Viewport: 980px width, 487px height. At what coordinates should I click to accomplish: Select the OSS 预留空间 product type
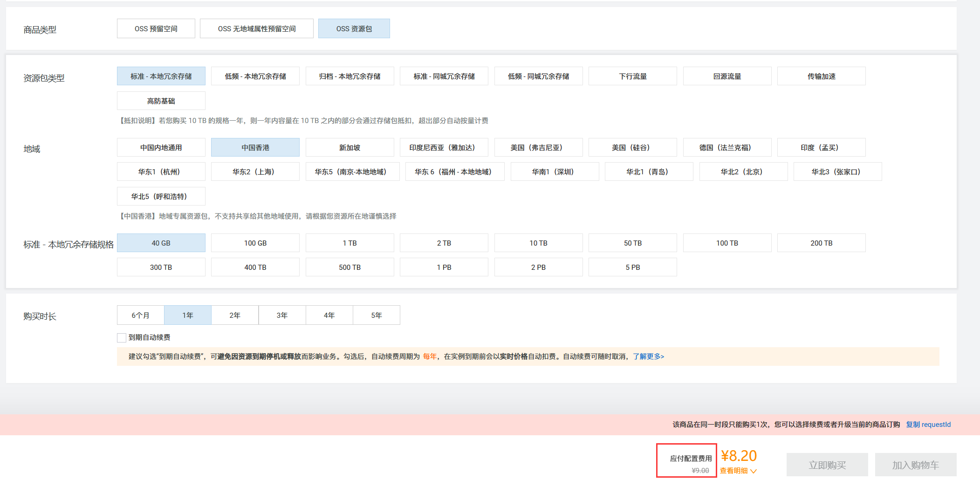coord(156,28)
